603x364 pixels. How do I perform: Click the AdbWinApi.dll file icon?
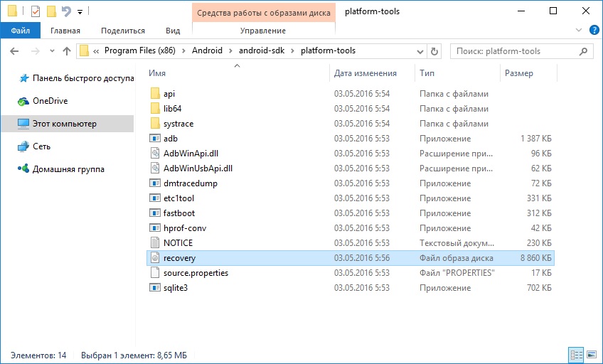[156, 154]
